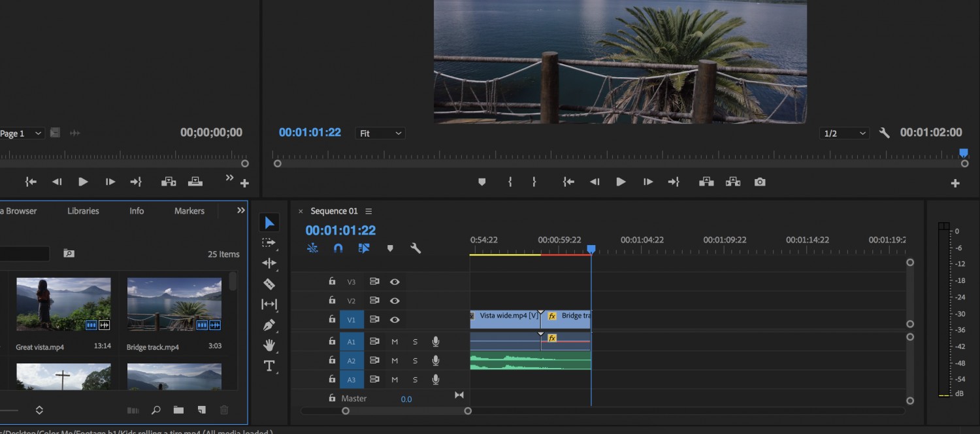Image resolution: width=980 pixels, height=434 pixels.
Task: Hide video track V3 with eye icon
Action: [395, 282]
